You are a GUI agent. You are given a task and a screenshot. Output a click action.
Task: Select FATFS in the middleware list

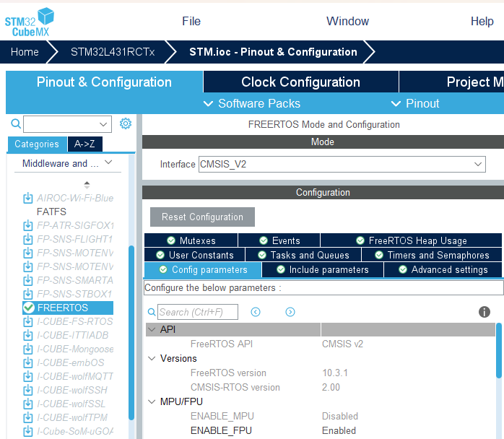[x=51, y=212]
